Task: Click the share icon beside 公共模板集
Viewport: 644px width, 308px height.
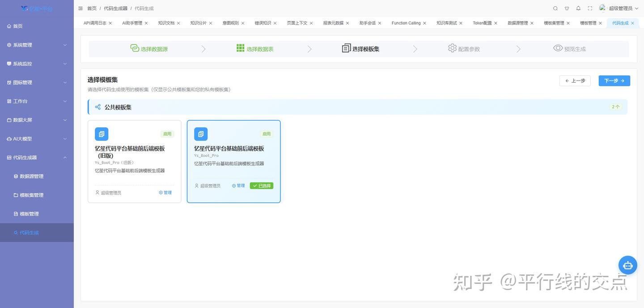Action: 98,107
